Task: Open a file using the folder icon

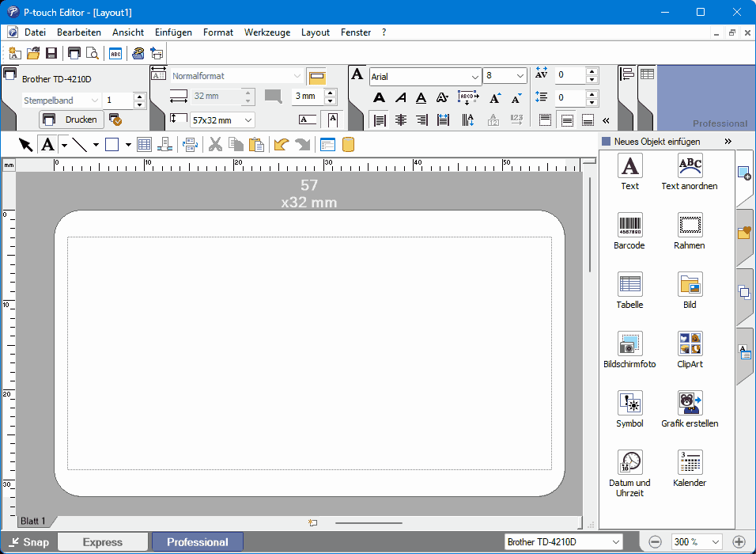Action: click(x=32, y=53)
